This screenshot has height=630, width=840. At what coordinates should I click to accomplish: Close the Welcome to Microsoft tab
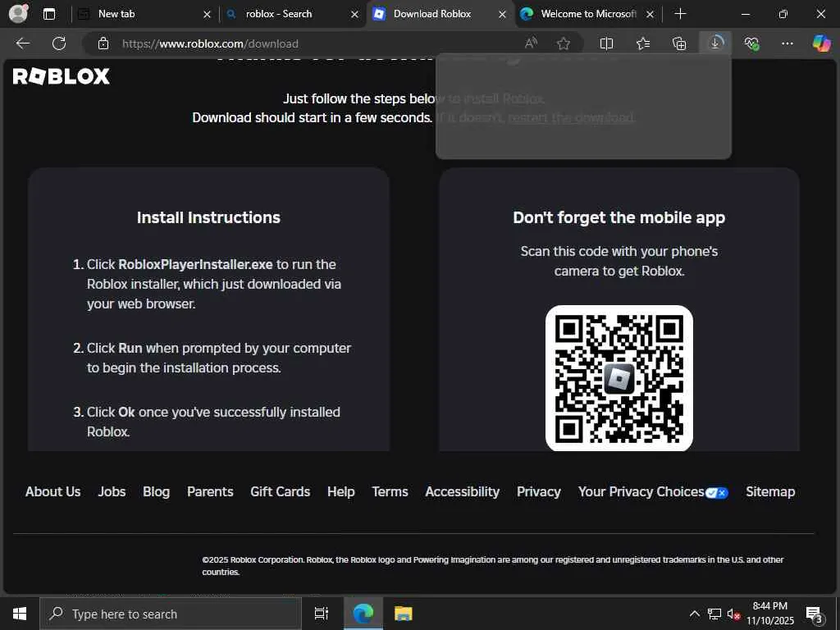pyautogui.click(x=650, y=15)
